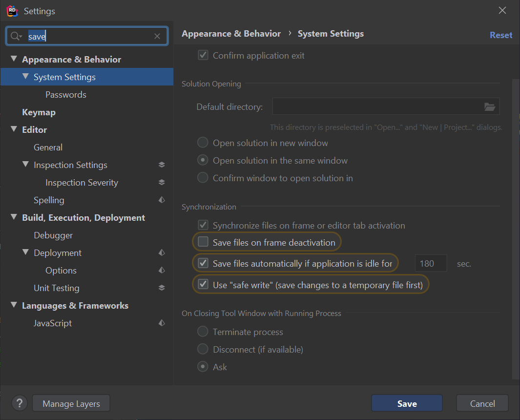This screenshot has height=420, width=520.
Task: Click the layer icon next to Unit Testing
Action: pos(162,288)
